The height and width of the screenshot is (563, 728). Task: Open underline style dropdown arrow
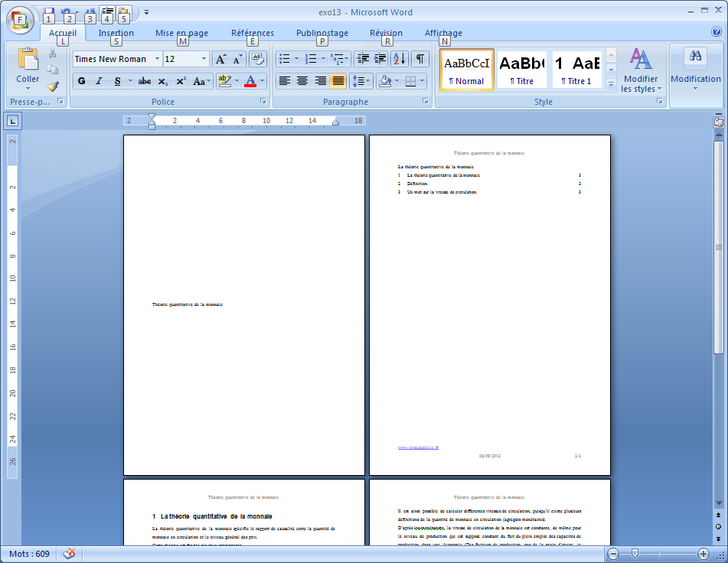pyautogui.click(x=130, y=81)
